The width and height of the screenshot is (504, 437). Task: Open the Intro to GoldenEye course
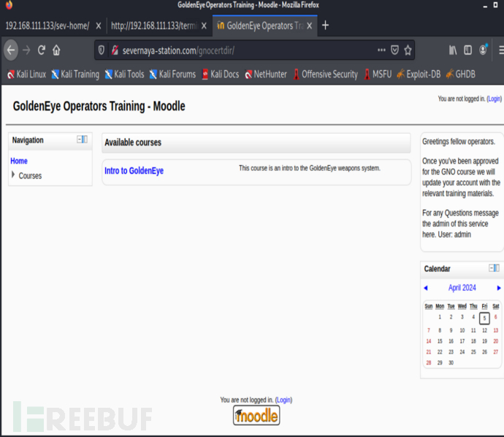pyautogui.click(x=134, y=171)
